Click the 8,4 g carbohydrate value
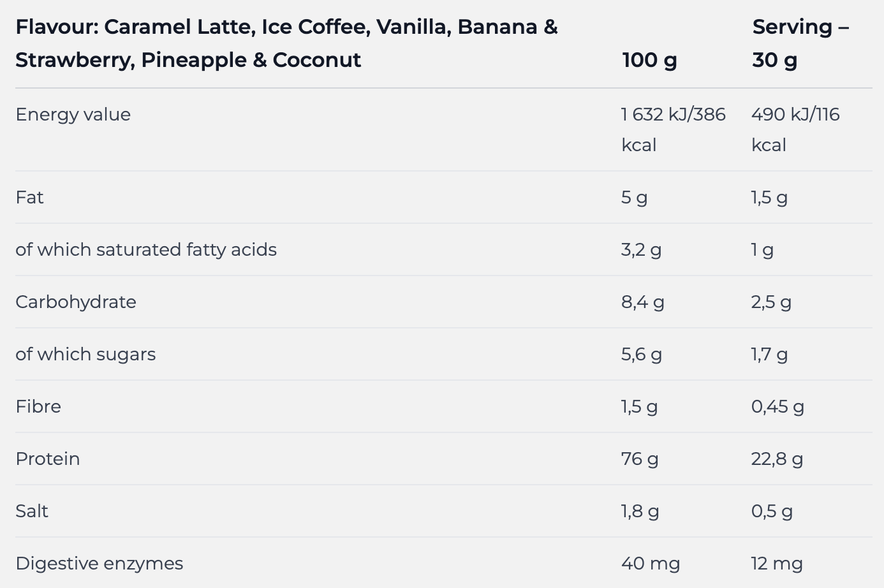Image resolution: width=884 pixels, height=588 pixels. 642,302
